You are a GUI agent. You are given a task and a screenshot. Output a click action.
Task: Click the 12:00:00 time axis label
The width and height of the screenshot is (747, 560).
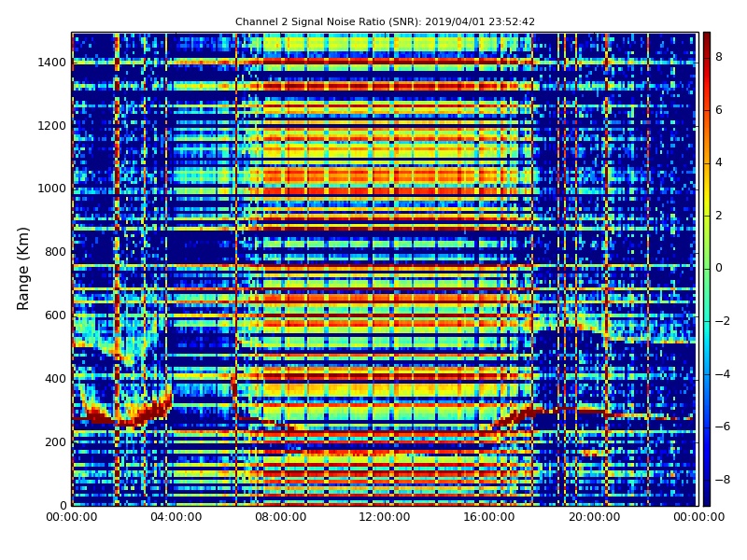point(385,517)
